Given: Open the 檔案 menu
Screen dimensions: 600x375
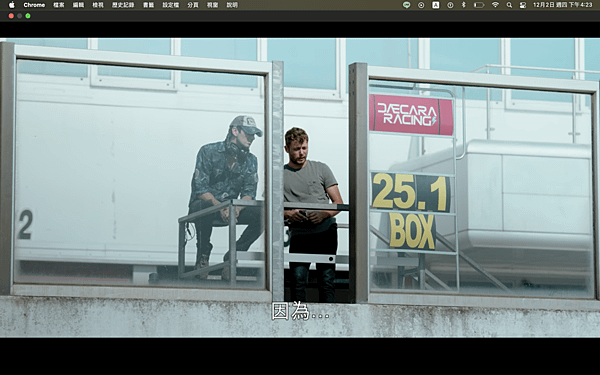Looking at the screenshot, I should (x=59, y=5).
